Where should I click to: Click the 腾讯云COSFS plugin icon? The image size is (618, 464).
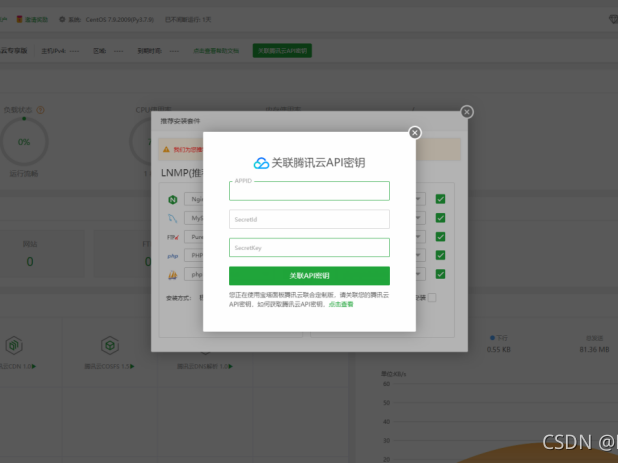(110, 345)
